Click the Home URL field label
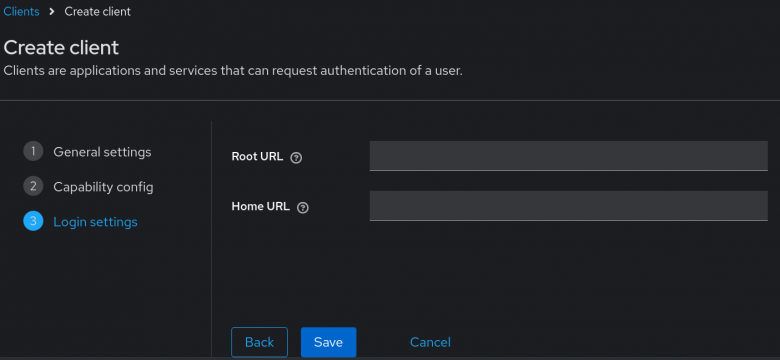The image size is (780, 360). (x=261, y=206)
